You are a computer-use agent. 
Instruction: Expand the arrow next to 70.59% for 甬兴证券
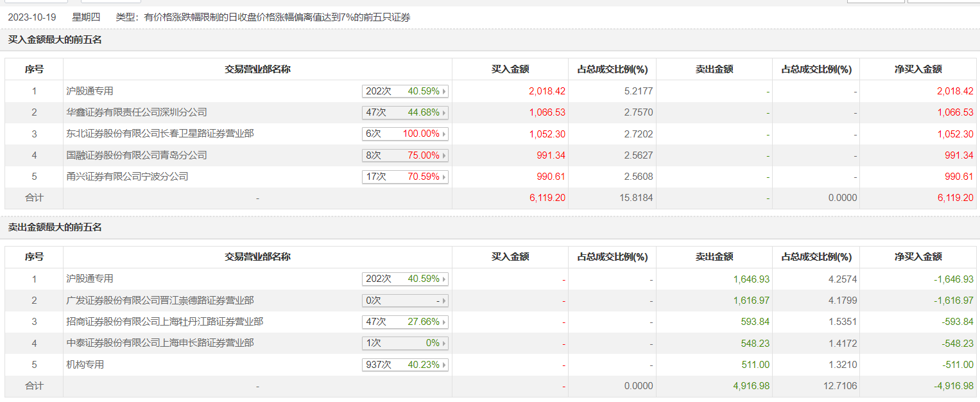click(444, 177)
